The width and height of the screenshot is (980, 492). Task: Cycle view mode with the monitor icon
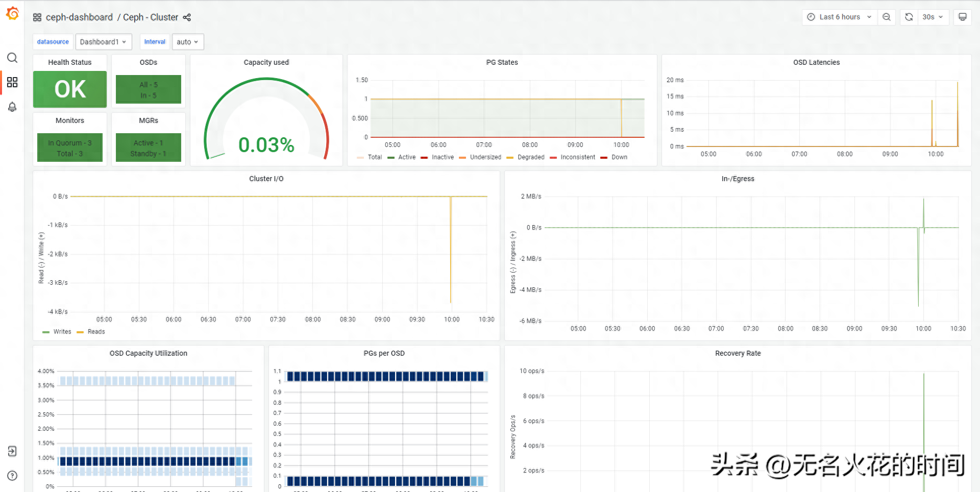click(x=963, y=17)
